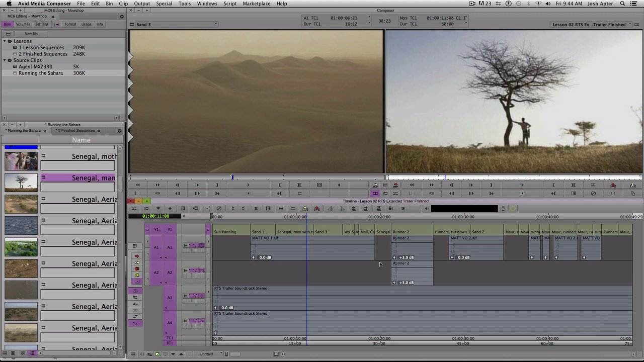Image resolution: width=644 pixels, height=362 pixels.
Task: Toggle the A3 record track selector
Action: coord(170,298)
